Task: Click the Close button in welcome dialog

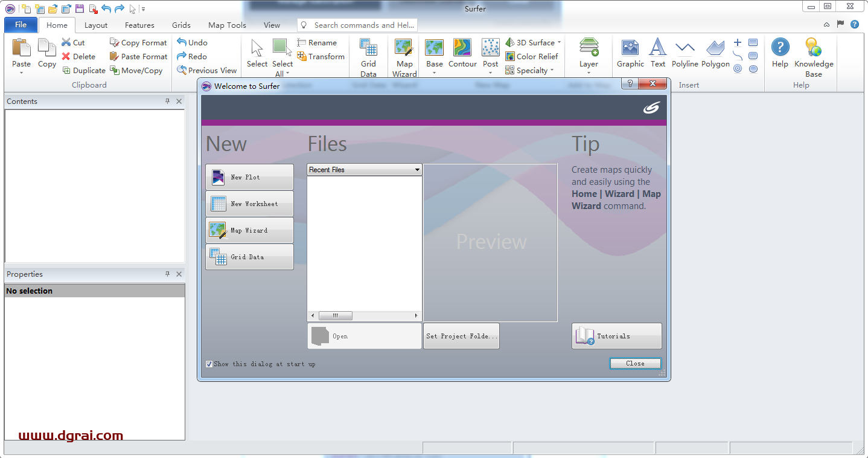Action: (635, 363)
